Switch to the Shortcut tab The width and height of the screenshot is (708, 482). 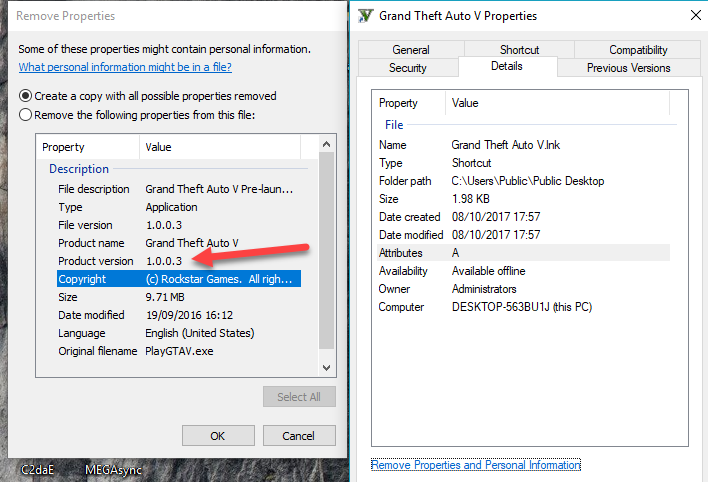[519, 49]
